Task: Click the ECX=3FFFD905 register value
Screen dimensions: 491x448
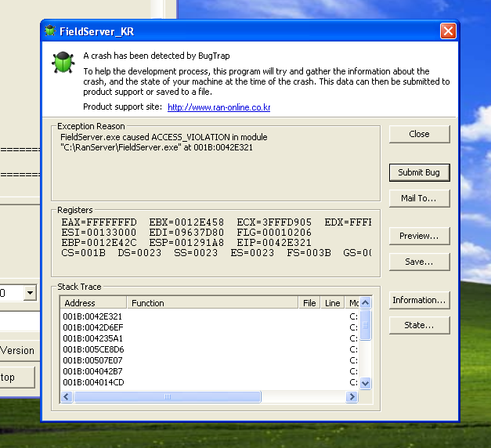Action: (274, 222)
